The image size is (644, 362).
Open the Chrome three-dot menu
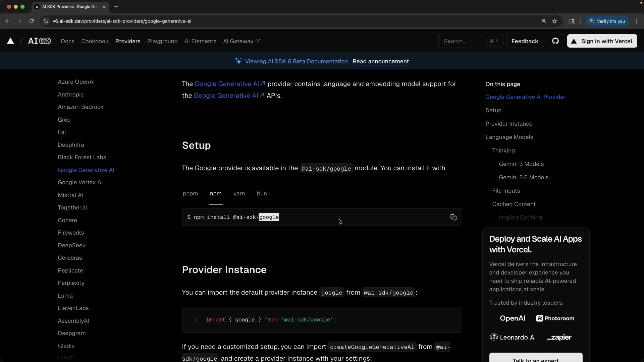pos(637,21)
